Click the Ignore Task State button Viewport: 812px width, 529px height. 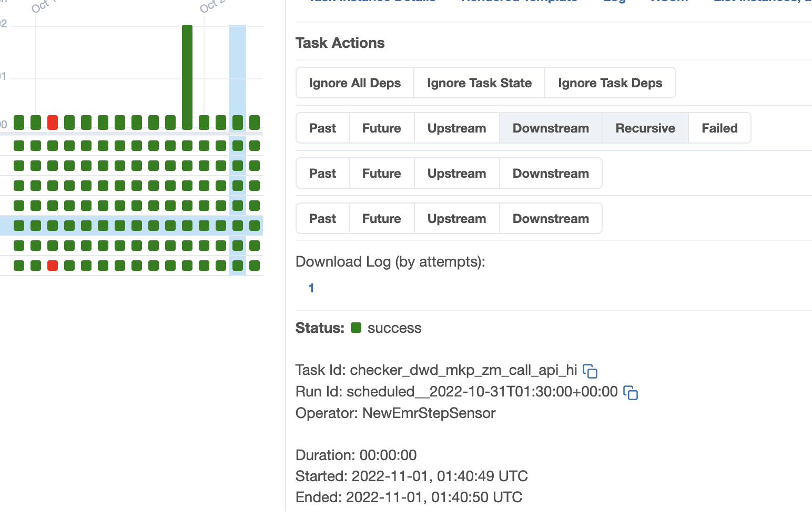click(x=479, y=83)
